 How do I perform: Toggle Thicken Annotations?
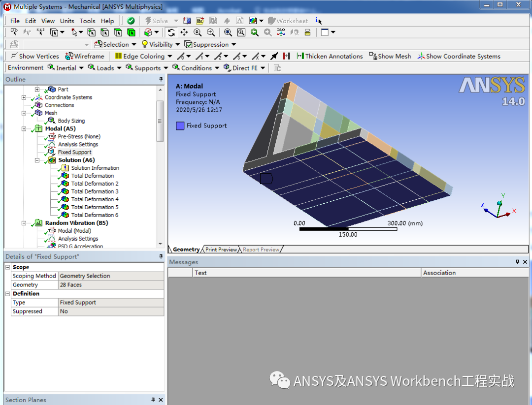tap(330, 56)
